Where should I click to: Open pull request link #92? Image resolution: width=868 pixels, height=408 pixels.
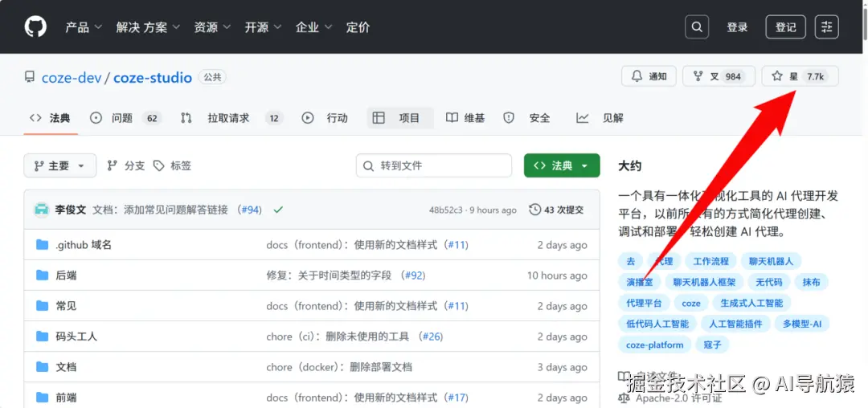click(x=415, y=275)
